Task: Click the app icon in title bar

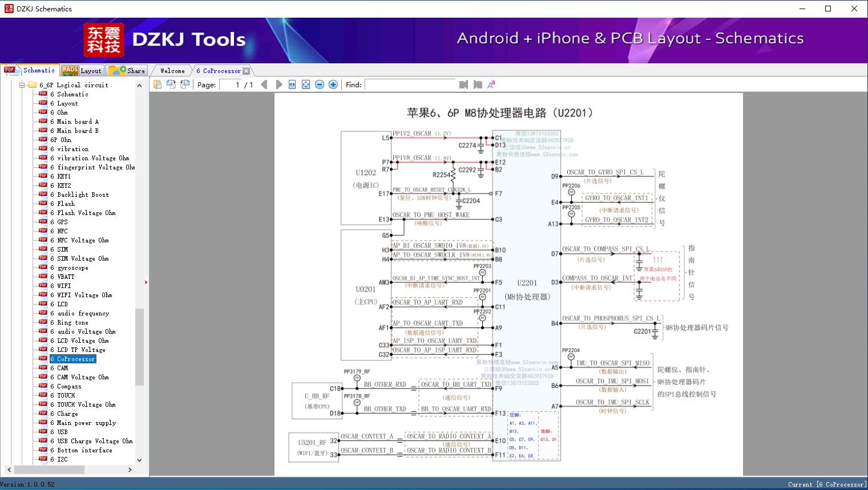Action: 9,9
